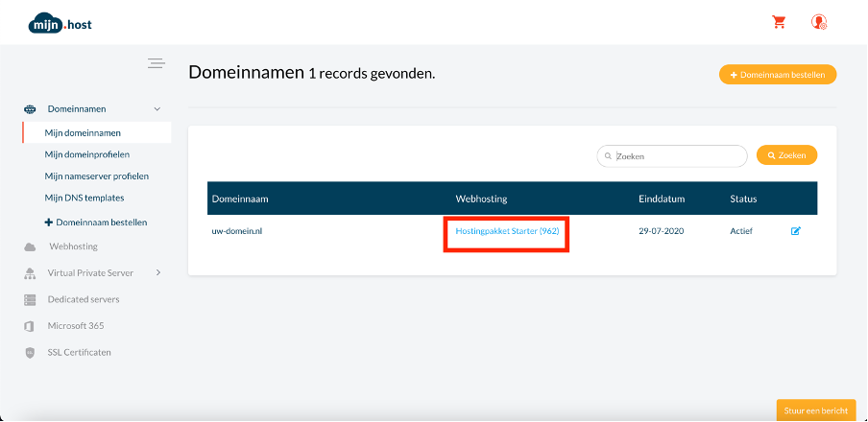This screenshot has height=422, width=868.
Task: Focus the Zoeken search input field
Action: [672, 156]
